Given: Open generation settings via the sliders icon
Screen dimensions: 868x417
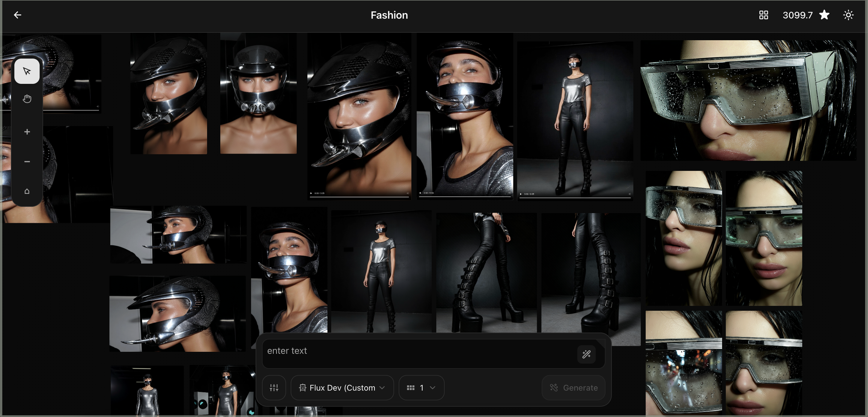Looking at the screenshot, I should tap(274, 388).
